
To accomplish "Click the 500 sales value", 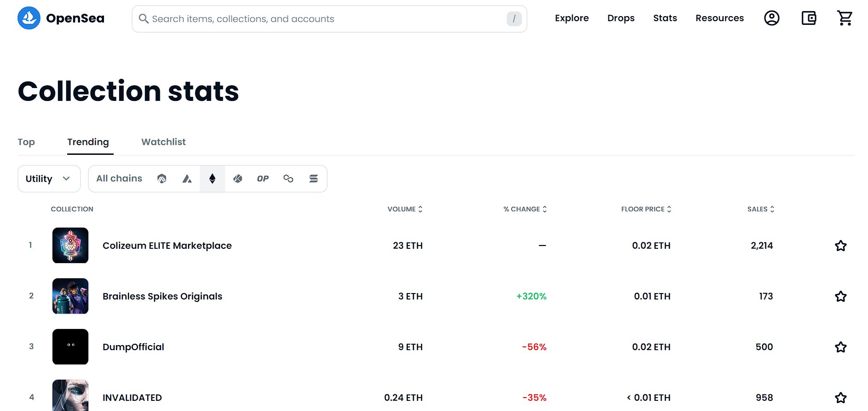I will coord(764,347).
